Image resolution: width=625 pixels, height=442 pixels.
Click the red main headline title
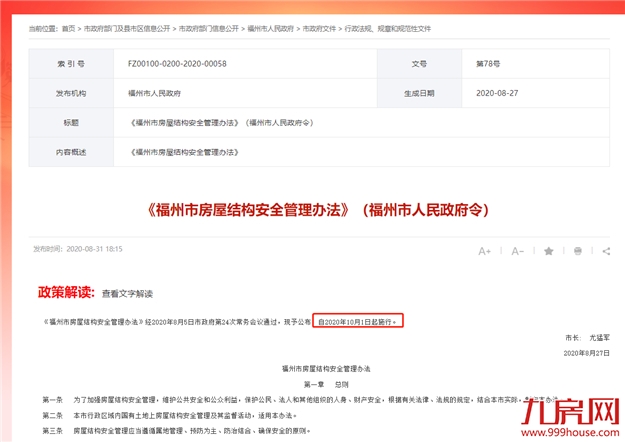tap(318, 210)
